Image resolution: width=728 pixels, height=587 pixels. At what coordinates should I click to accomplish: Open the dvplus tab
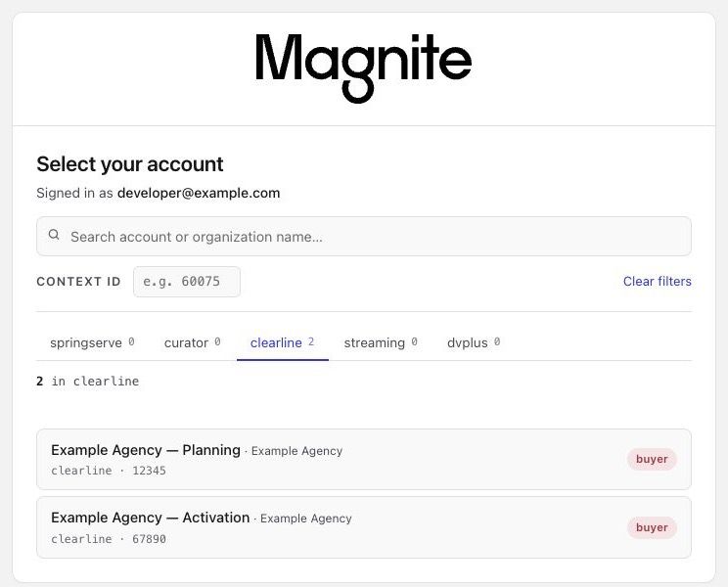[x=474, y=343]
